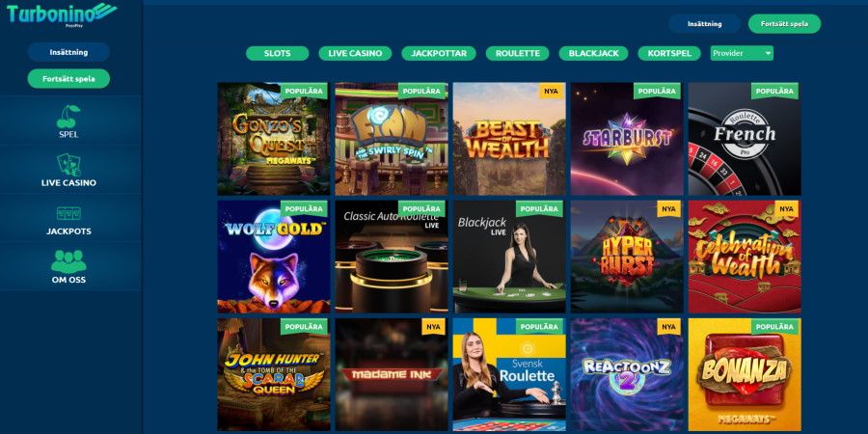This screenshot has width=868, height=434.
Task: Filter games by Jackpottar
Action: click(439, 53)
